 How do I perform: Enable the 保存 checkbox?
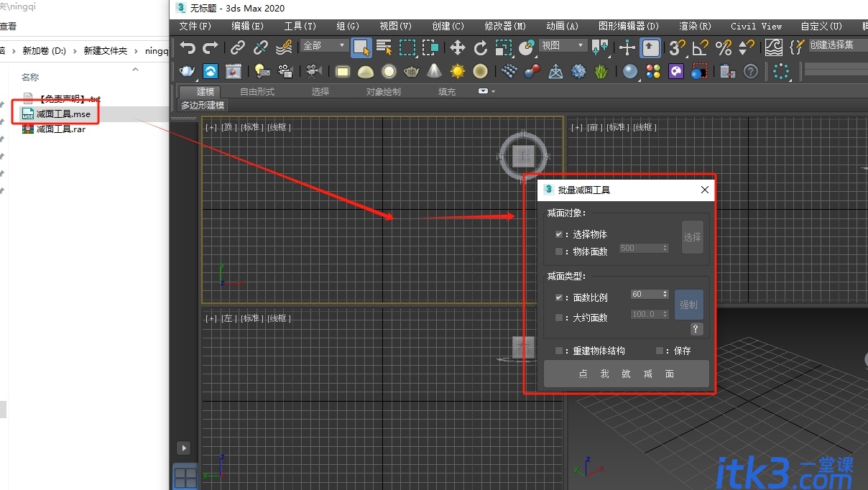tap(660, 351)
